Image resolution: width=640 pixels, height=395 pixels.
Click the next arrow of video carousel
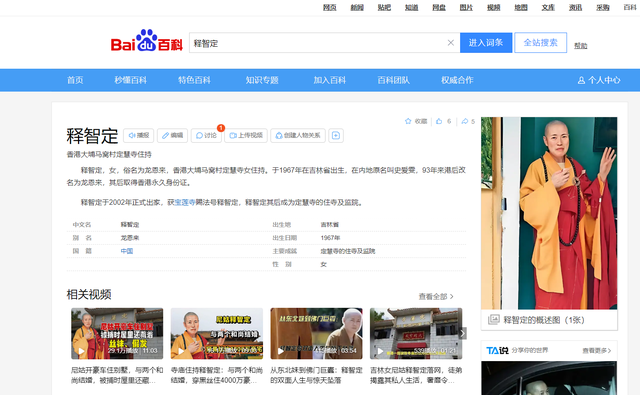point(462,334)
